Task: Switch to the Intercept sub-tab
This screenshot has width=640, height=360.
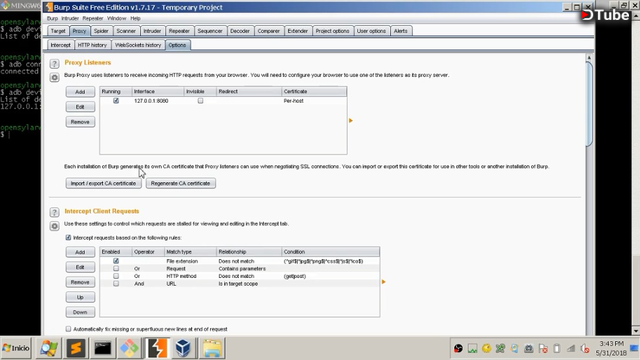Action: tap(60, 45)
